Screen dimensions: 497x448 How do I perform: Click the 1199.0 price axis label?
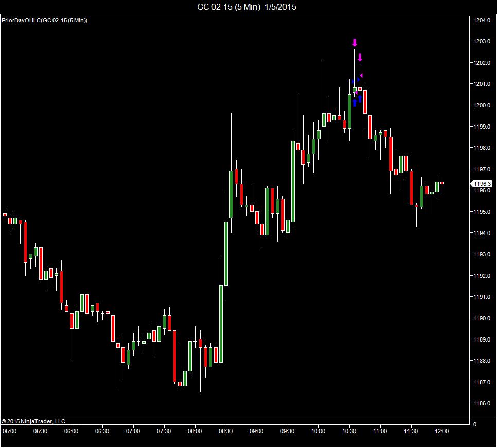coord(482,127)
